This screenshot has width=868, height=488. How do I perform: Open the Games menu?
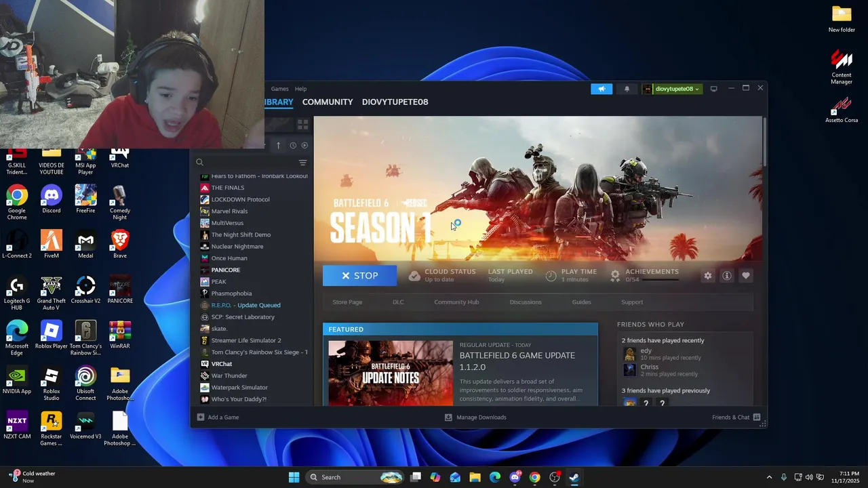point(280,89)
